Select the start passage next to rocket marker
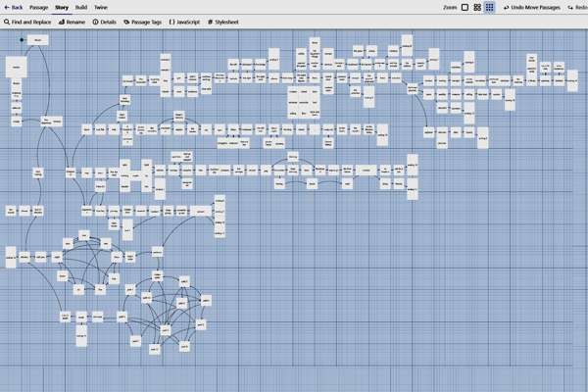 tap(36, 40)
